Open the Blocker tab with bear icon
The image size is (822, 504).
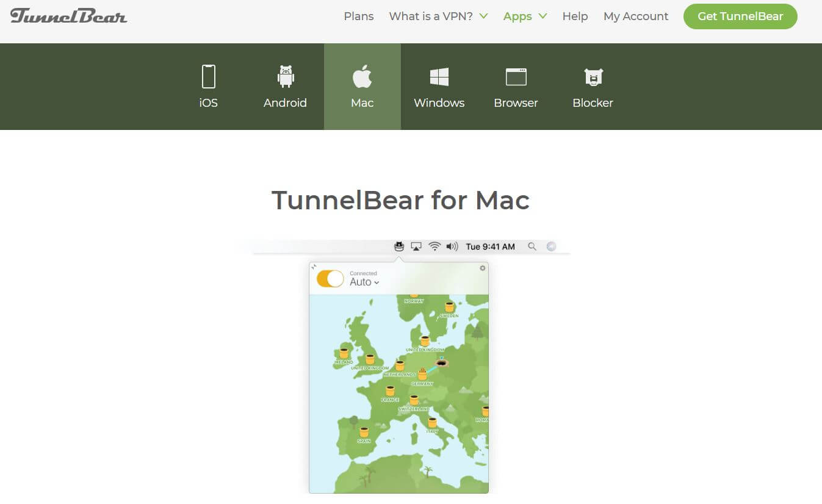click(x=593, y=87)
